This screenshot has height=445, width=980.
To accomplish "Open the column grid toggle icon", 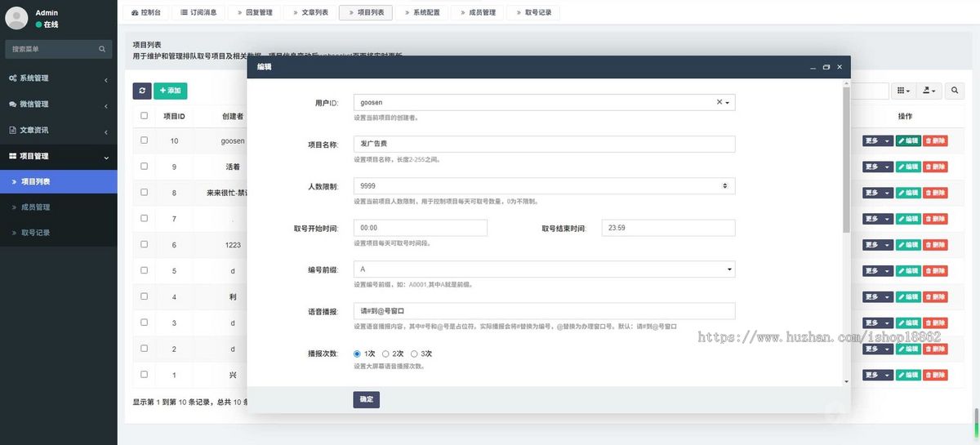I will coord(902,91).
